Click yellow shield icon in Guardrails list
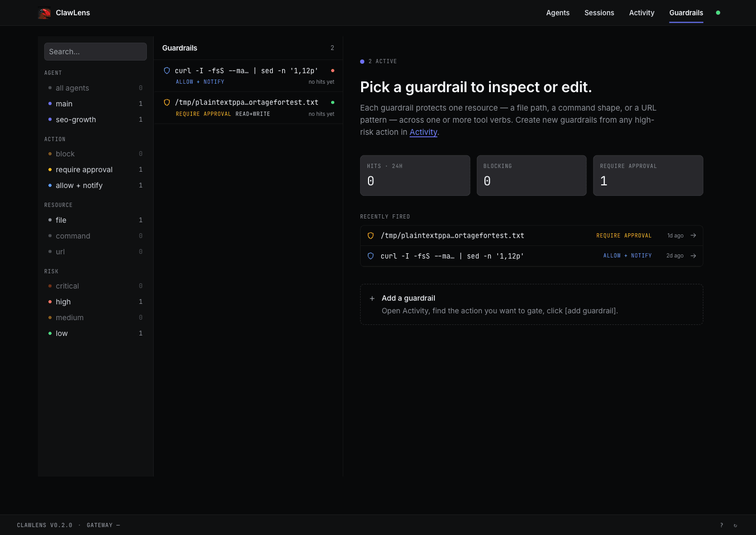This screenshot has height=535, width=756. [x=167, y=103]
